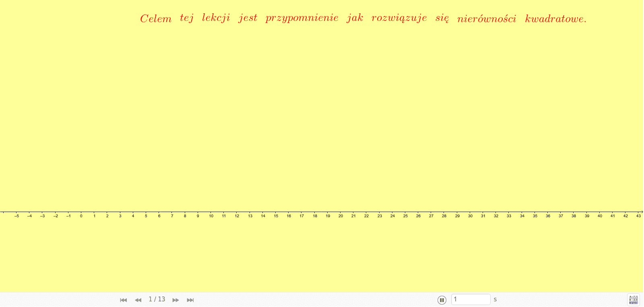This screenshot has width=644, height=307.
Task: Click the word 'nierówności' in heading
Action: pos(487,19)
